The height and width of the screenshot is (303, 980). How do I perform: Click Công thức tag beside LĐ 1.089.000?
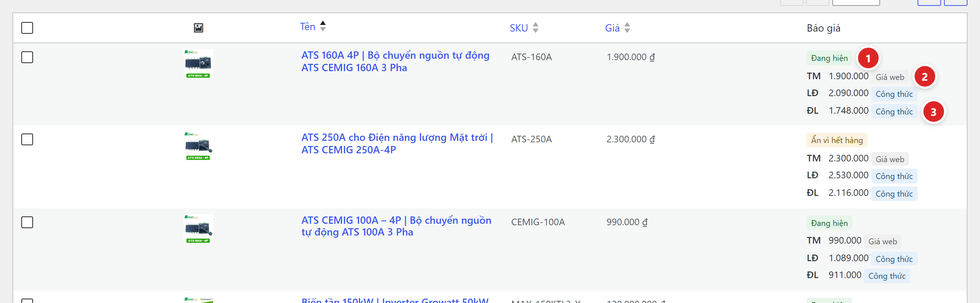coord(894,259)
